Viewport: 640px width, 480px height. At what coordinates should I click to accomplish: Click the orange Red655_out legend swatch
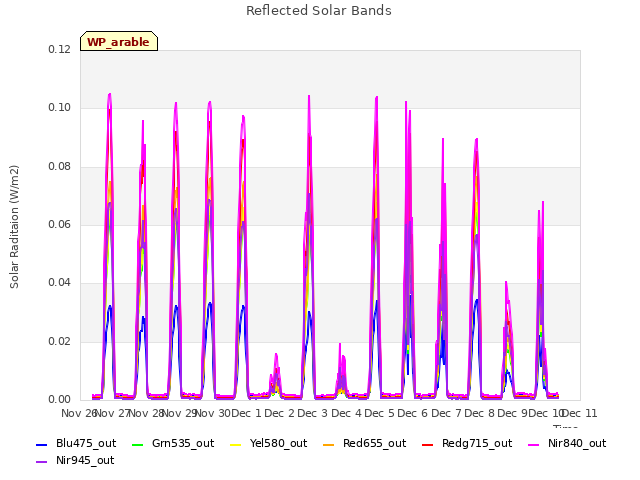329,444
